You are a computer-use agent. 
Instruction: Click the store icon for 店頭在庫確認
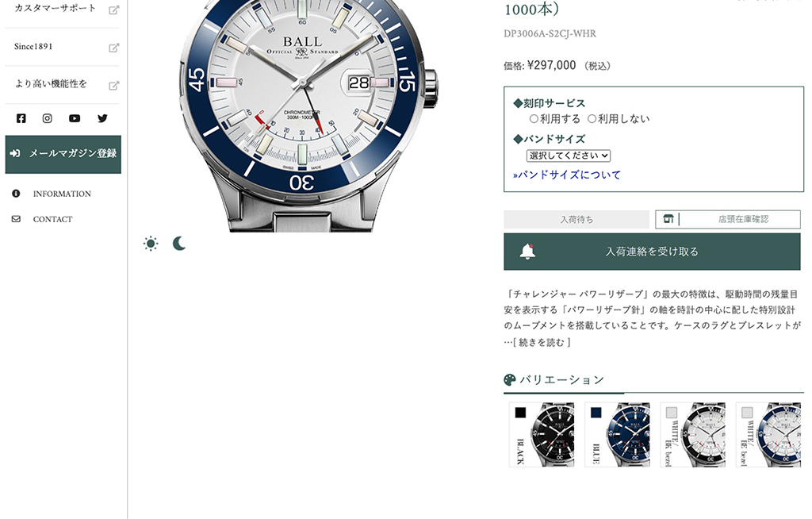point(668,219)
